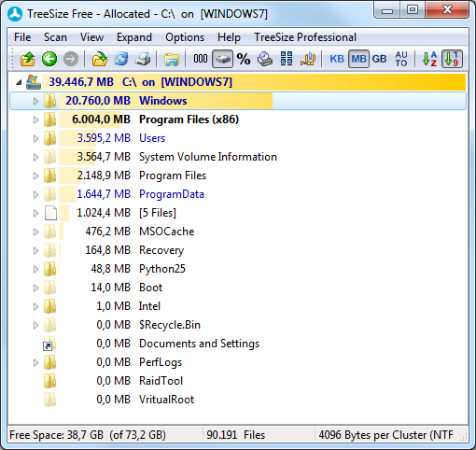Click the printer icon
Screen dimensions: 476x450
(143, 59)
